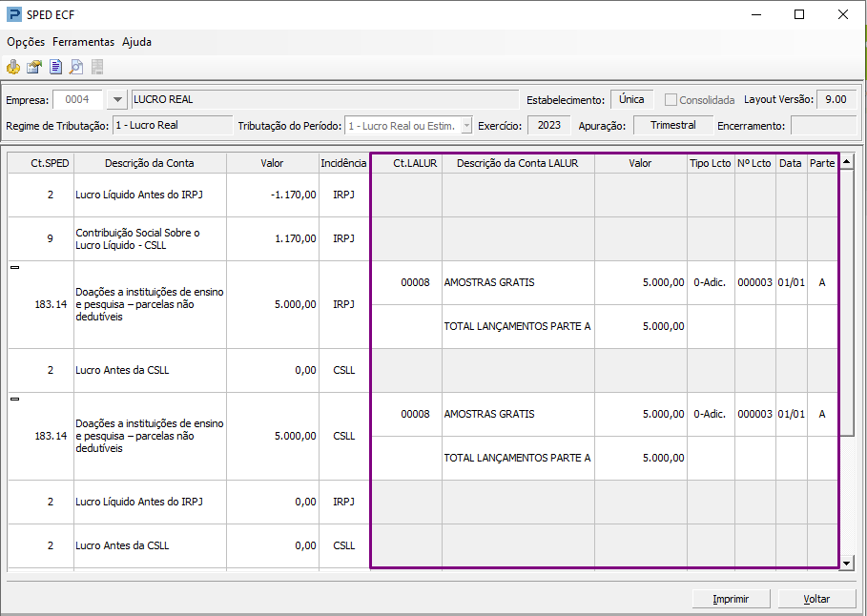Screen dimensions: 867x616
Task: Collapse the 183.14 row with IRPJ incidence
Action: click(15, 268)
